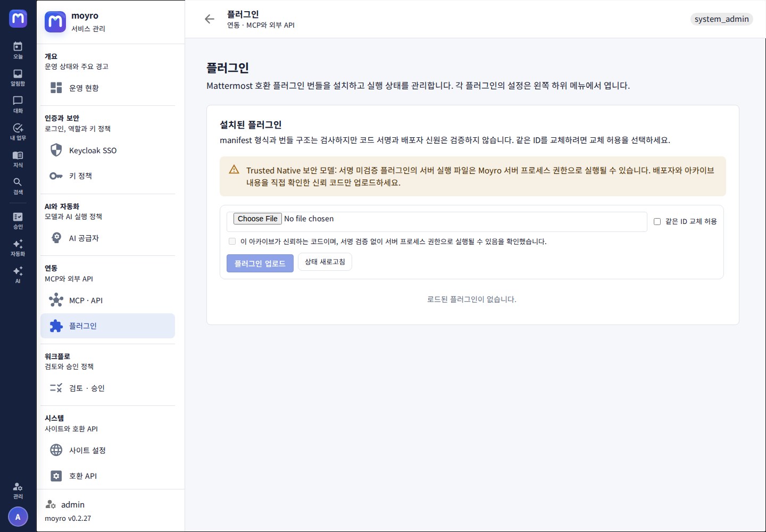
Task: Open Keycloak SSO settings
Action: pos(107,150)
